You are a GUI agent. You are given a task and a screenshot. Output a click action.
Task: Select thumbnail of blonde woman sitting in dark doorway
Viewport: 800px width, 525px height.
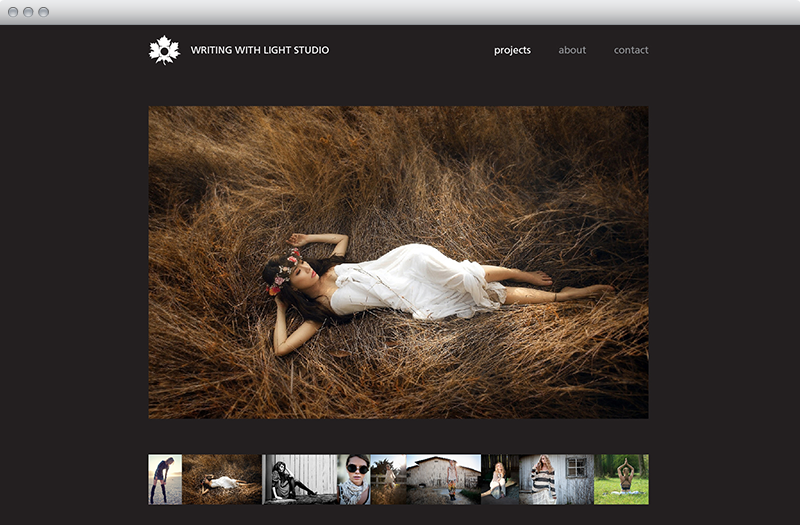click(x=500, y=480)
